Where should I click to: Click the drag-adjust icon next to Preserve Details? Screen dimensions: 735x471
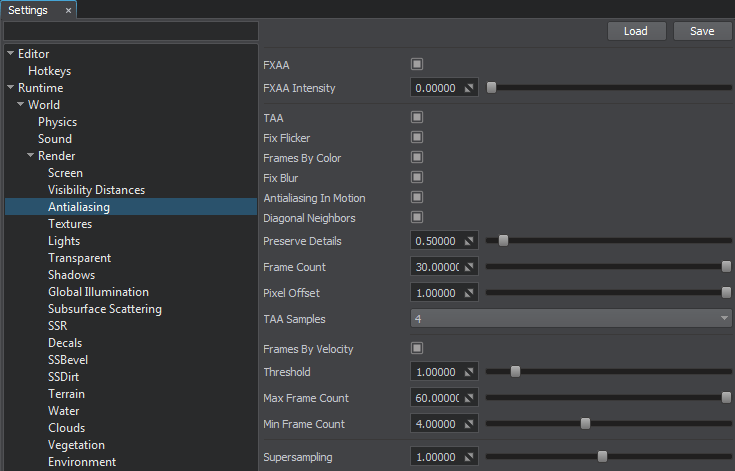pyautogui.click(x=470, y=241)
